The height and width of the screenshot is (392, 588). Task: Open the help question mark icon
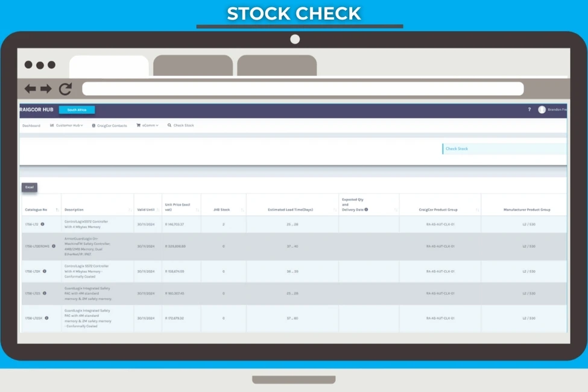click(x=530, y=110)
